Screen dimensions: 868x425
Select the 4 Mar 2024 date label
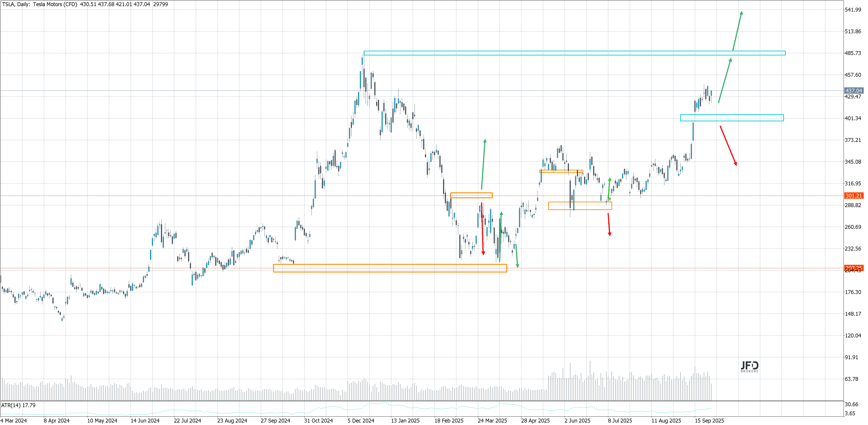tap(14, 421)
